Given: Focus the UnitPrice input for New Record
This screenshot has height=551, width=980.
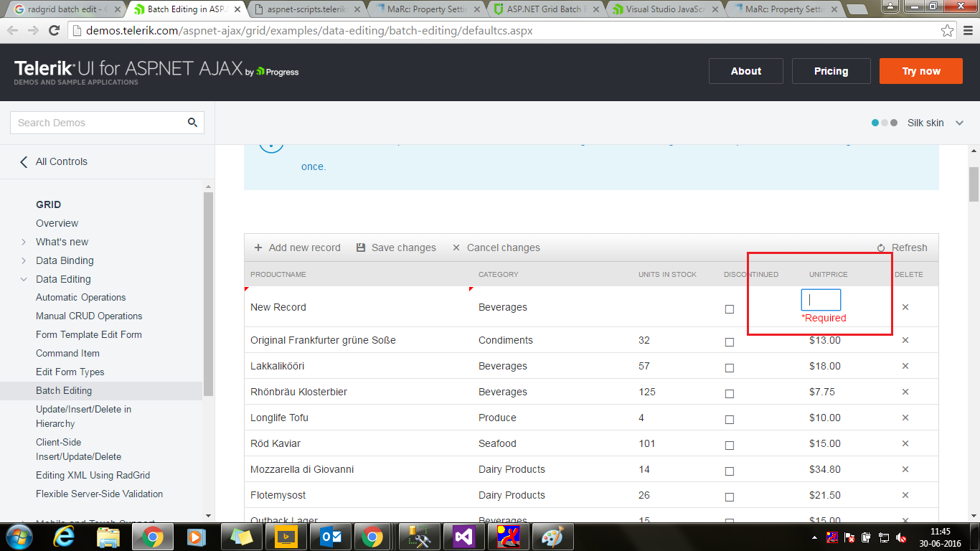Looking at the screenshot, I should pyautogui.click(x=821, y=300).
